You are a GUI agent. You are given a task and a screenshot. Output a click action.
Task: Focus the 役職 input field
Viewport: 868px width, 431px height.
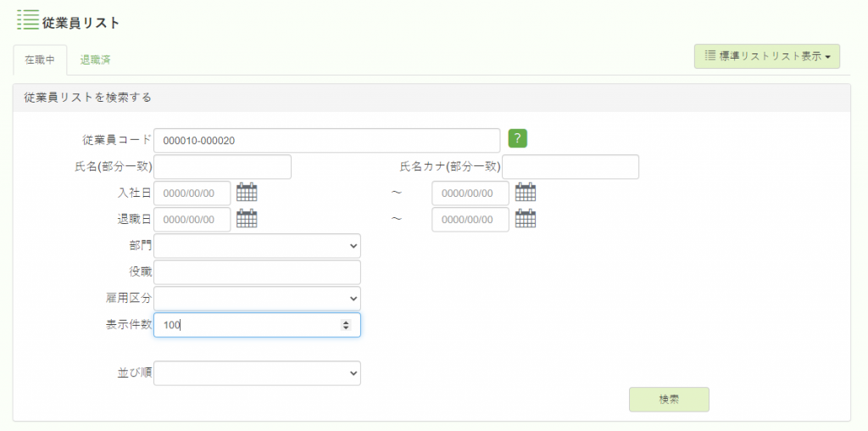pyautogui.click(x=258, y=272)
